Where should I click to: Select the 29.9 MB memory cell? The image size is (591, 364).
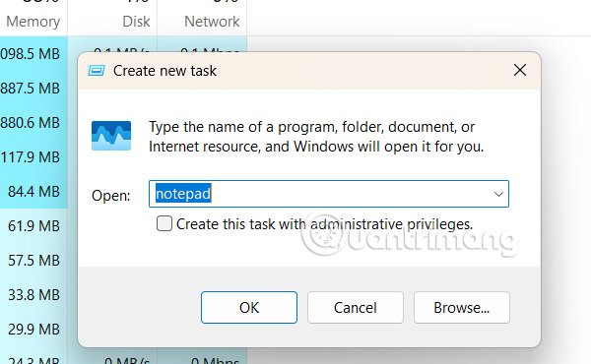pos(33,330)
